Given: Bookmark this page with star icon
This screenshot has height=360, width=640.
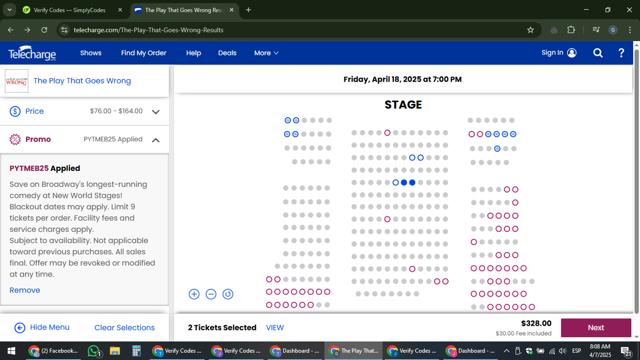Looking at the screenshot, I should click(530, 30).
